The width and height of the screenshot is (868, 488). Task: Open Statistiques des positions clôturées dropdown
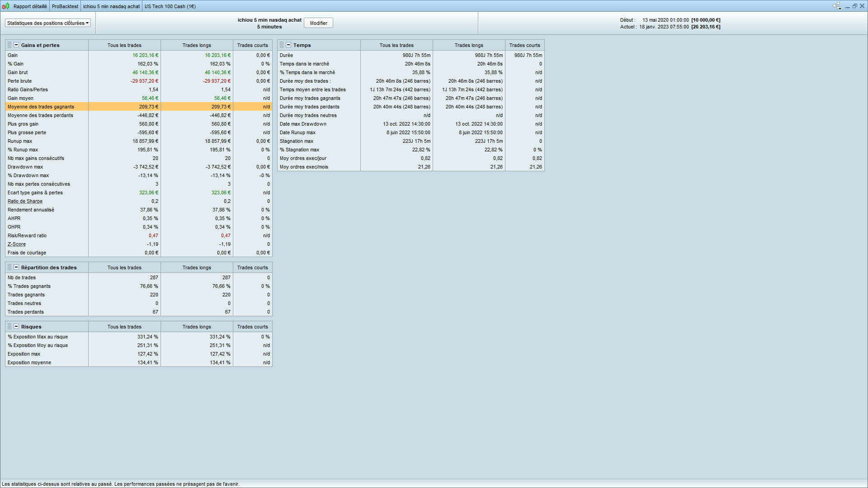[48, 23]
